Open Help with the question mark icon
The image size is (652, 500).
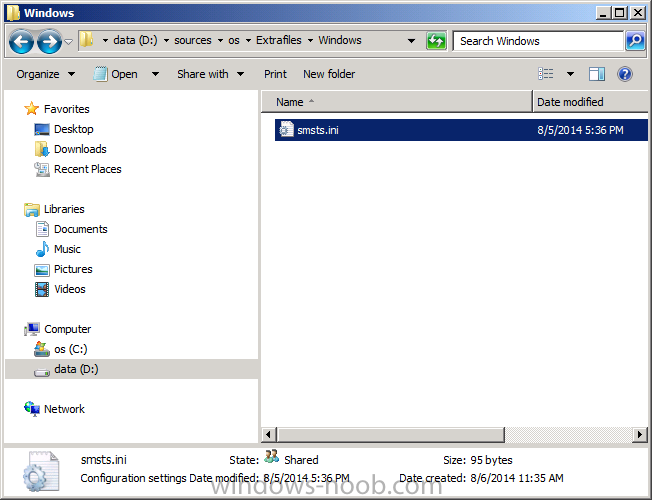click(x=625, y=74)
